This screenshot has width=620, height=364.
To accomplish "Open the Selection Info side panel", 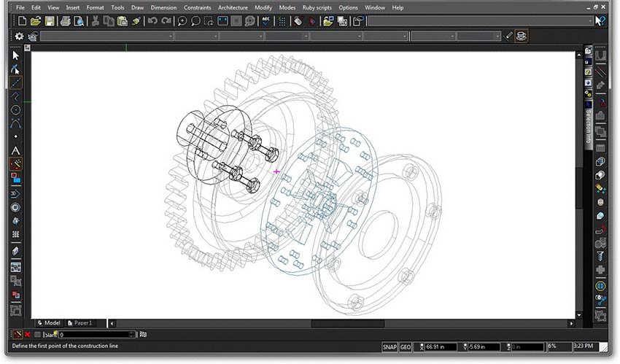I will 589,125.
